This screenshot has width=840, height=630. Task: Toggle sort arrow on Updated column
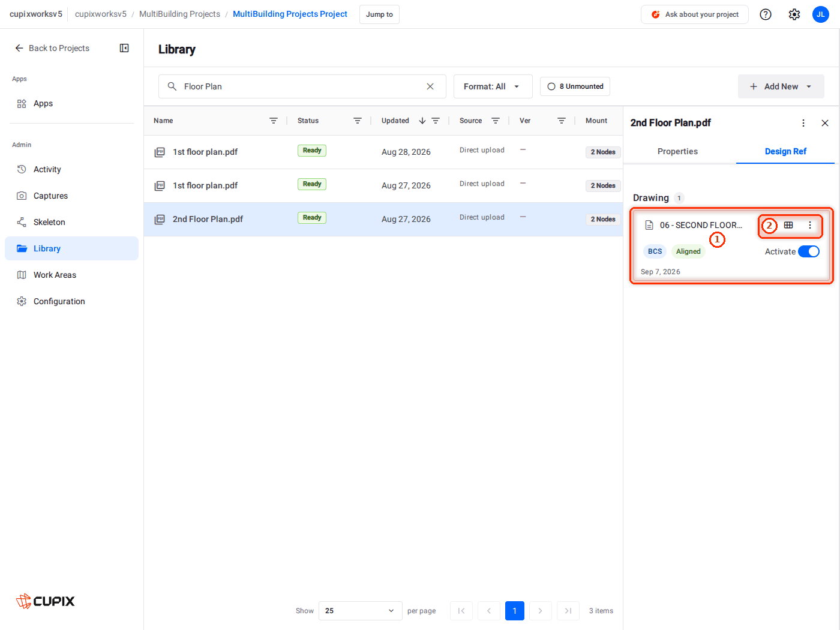click(x=422, y=121)
